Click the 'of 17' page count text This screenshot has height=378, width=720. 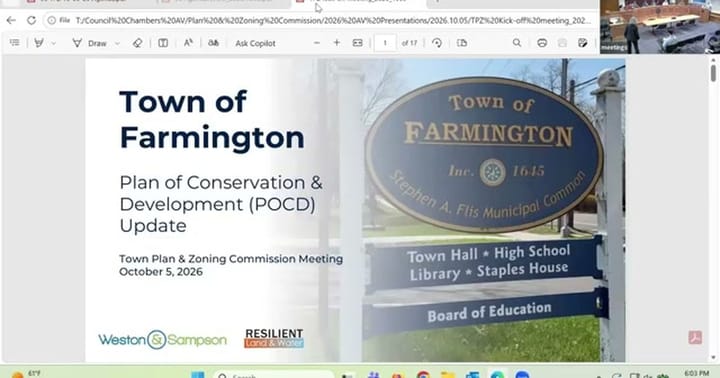(x=409, y=43)
